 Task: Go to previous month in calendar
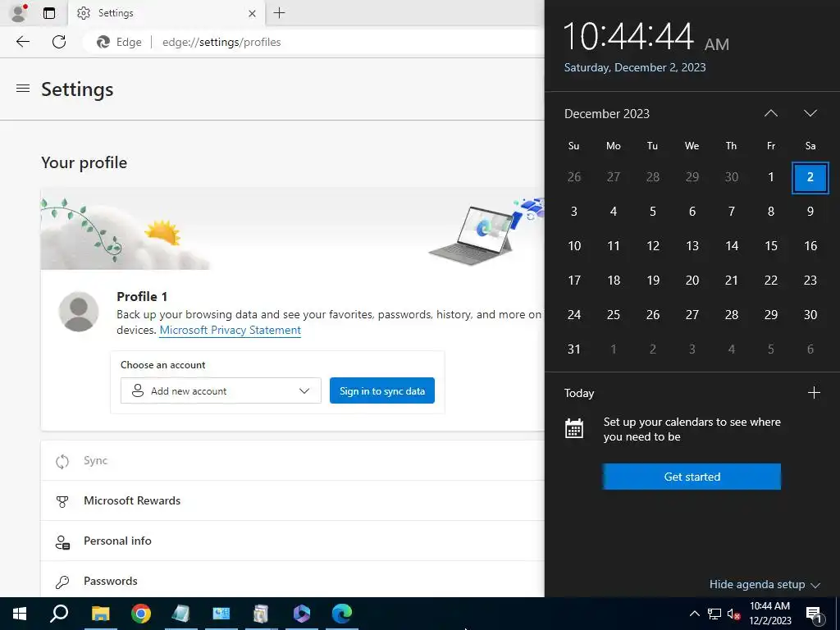(x=771, y=113)
